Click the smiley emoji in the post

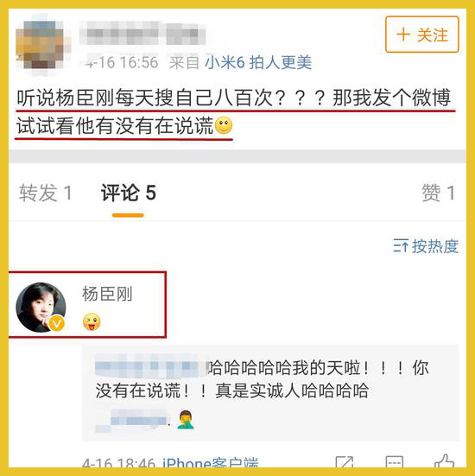(224, 125)
